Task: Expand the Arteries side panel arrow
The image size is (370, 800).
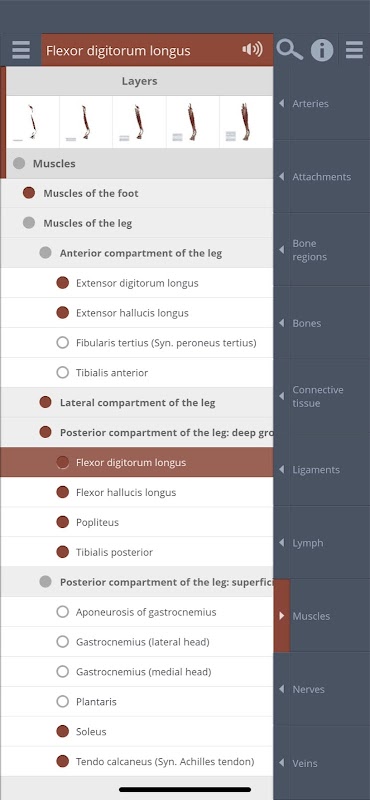Action: point(282,104)
